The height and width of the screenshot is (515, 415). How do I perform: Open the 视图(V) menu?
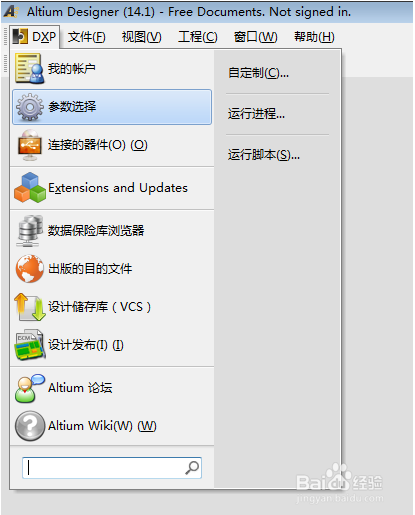[x=142, y=37]
